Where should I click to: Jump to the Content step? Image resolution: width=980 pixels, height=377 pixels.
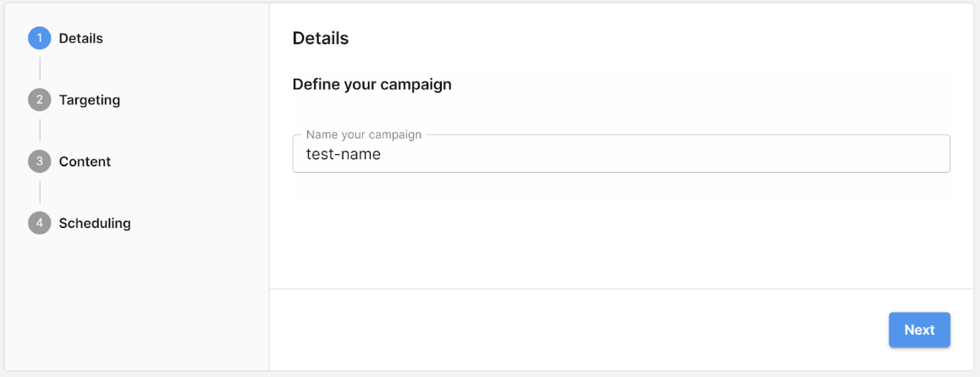click(85, 161)
